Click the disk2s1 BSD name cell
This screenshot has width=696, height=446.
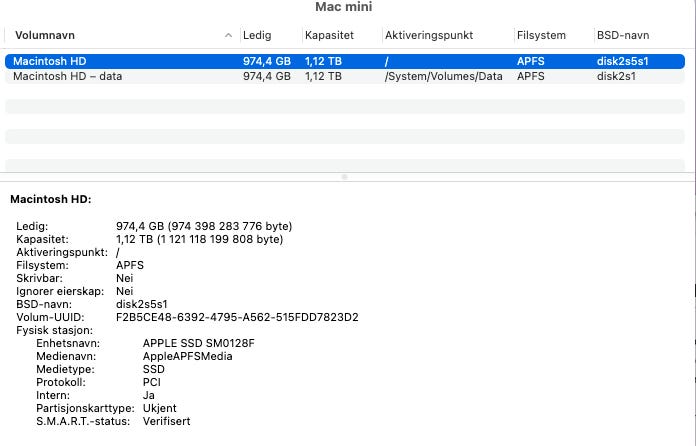point(616,76)
